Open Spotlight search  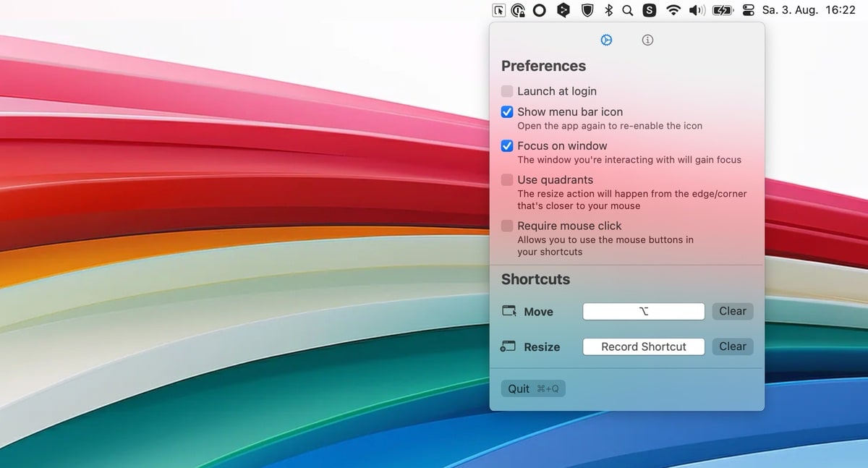pos(628,10)
